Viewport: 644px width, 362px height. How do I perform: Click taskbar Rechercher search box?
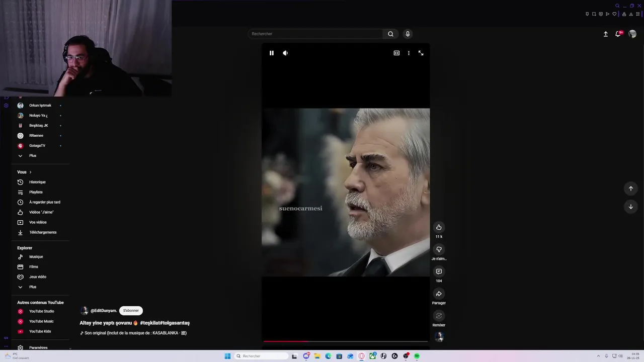(x=262, y=356)
